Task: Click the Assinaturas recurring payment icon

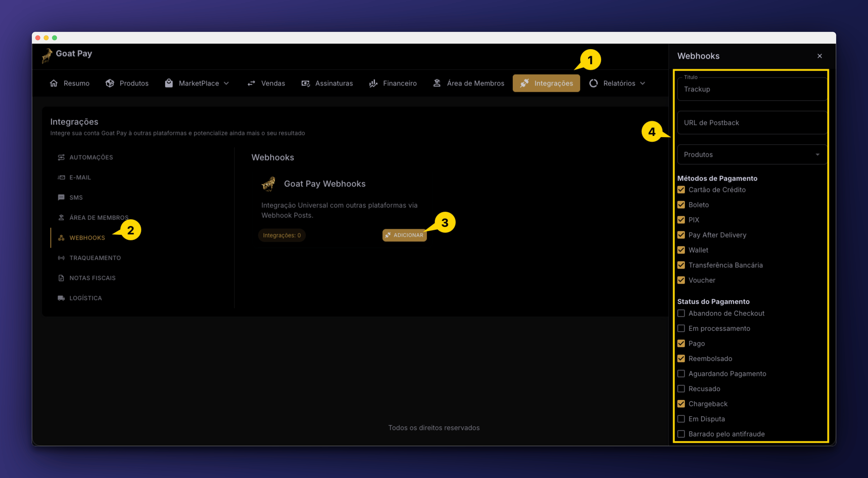Action: click(x=305, y=83)
